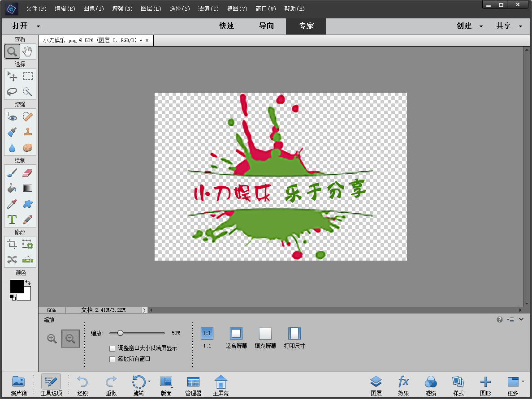Select the Hand tool
This screenshot has height=399, width=532.
pyautogui.click(x=28, y=51)
